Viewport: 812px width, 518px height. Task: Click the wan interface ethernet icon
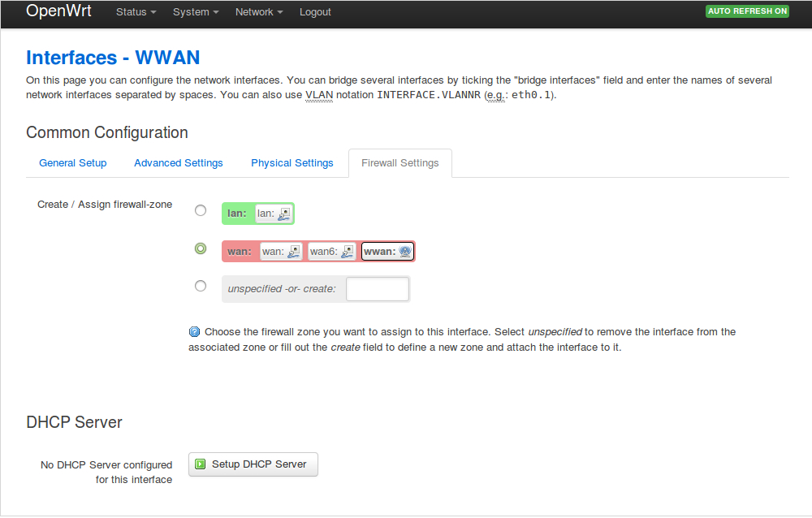pyautogui.click(x=294, y=252)
